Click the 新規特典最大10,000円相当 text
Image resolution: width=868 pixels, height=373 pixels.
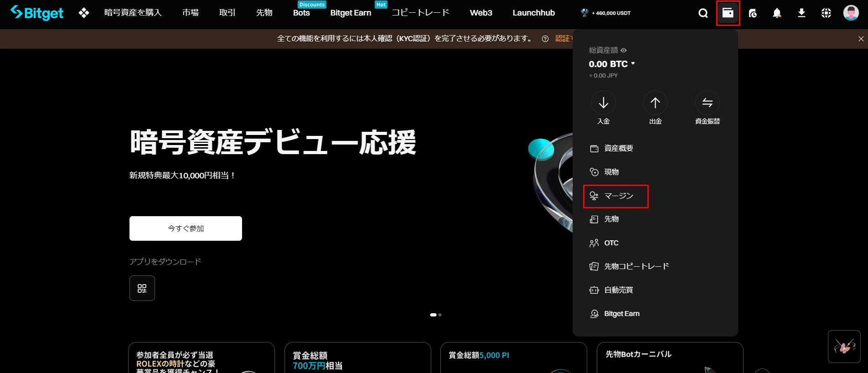[x=182, y=176]
